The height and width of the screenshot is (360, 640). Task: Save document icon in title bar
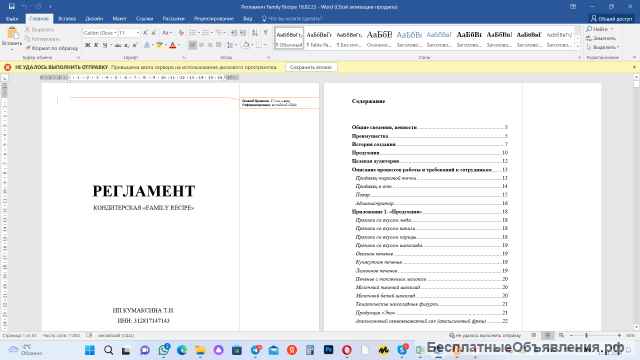coord(12,6)
